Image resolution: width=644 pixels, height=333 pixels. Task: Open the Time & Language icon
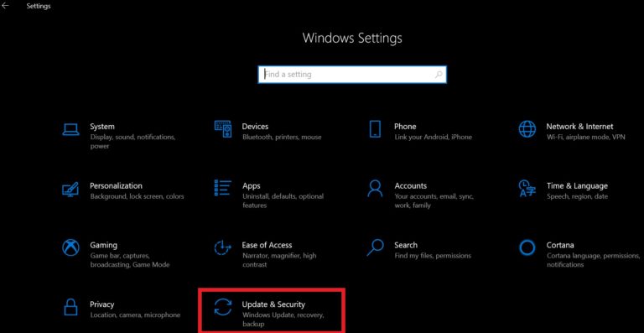(527, 189)
